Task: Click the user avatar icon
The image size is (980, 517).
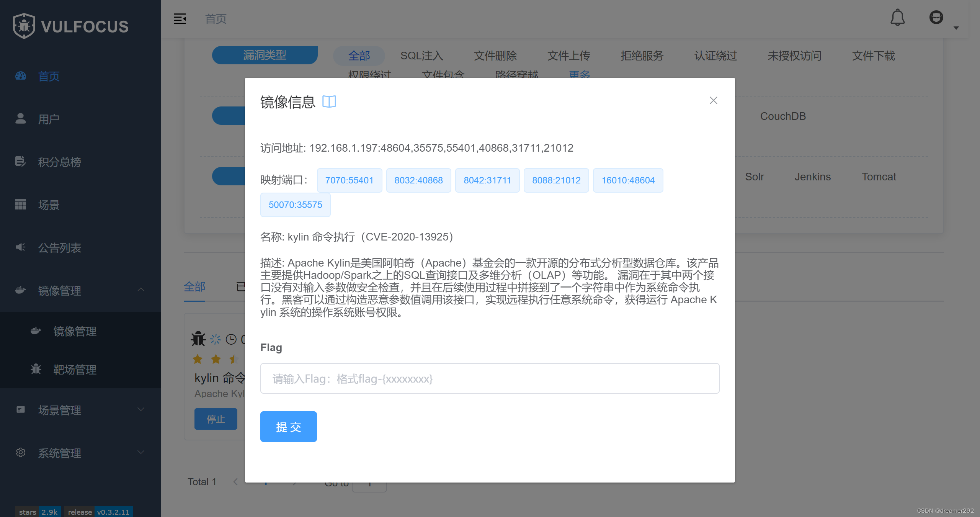Action: 936,18
